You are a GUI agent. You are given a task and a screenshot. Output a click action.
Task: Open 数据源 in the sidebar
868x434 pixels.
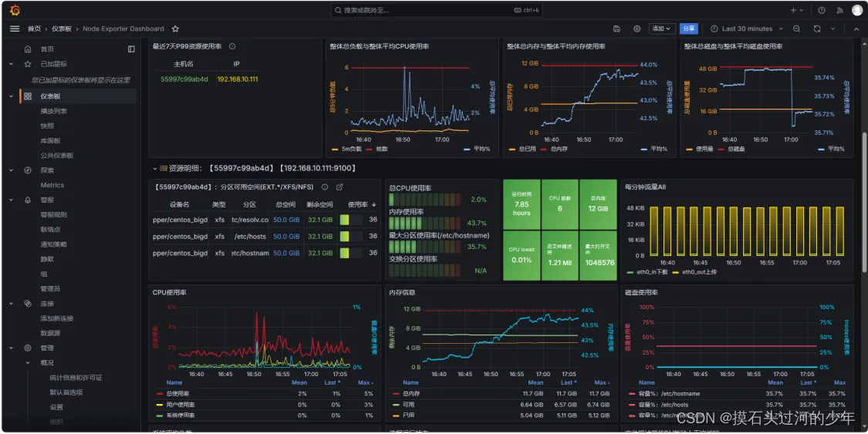click(x=50, y=333)
